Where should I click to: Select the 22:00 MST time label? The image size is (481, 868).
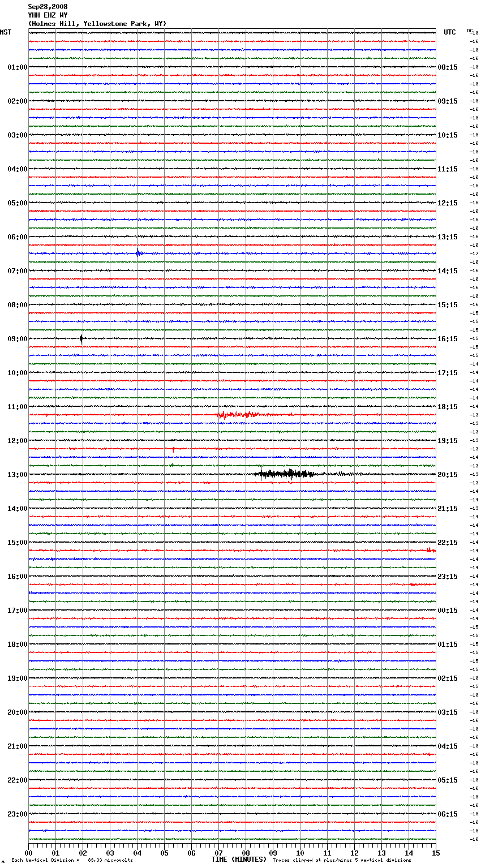tap(18, 780)
